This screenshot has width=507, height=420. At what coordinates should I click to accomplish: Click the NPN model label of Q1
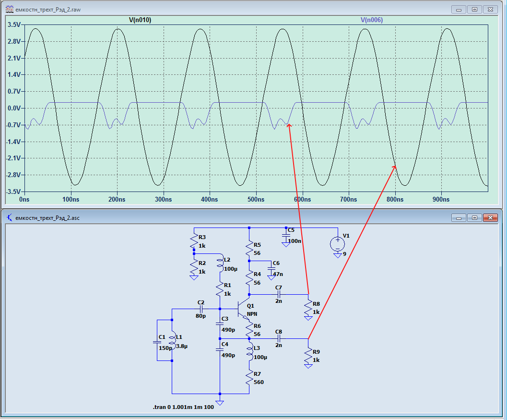[252, 314]
